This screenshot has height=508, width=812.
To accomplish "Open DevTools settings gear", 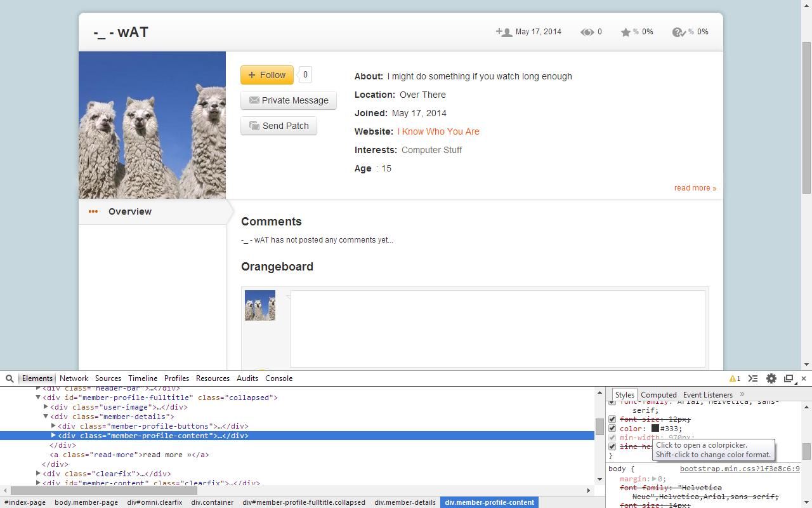I will pos(771,378).
